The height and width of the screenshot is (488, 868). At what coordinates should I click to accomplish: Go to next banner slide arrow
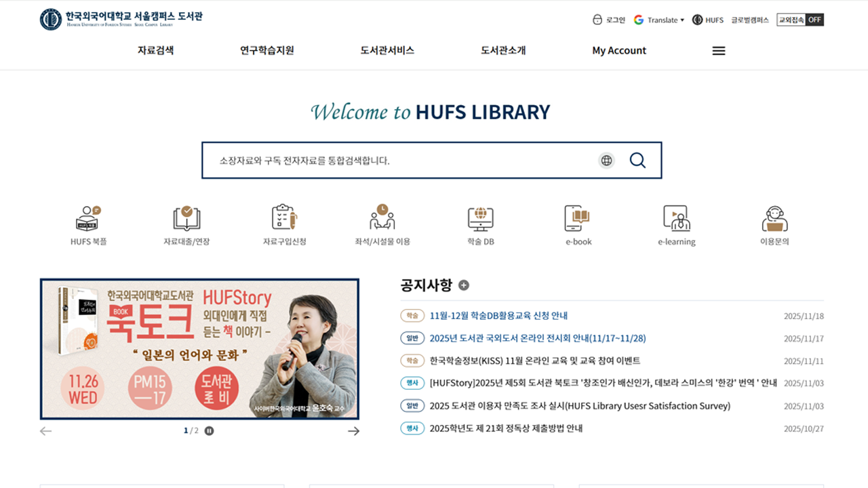click(x=353, y=431)
